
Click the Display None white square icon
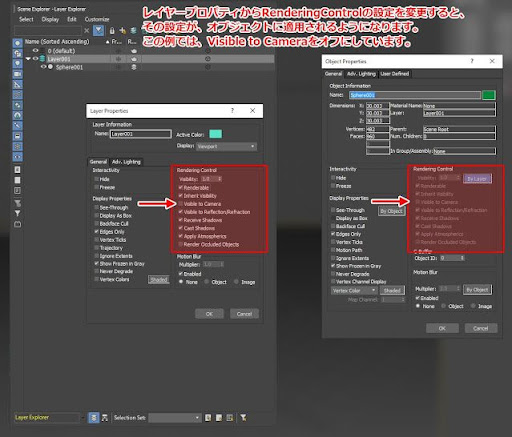(17, 180)
